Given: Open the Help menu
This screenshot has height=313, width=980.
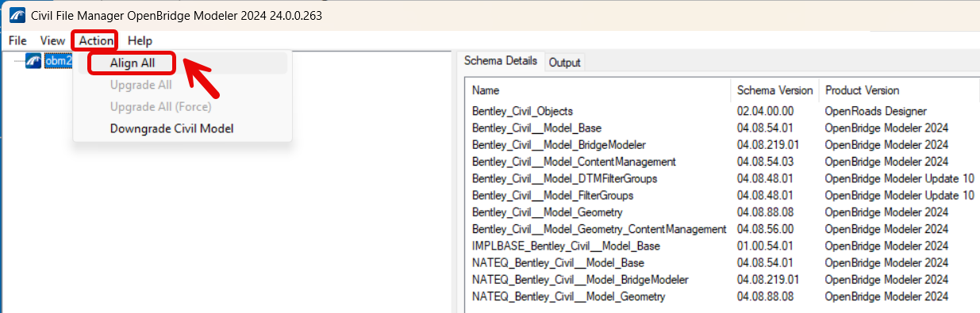Looking at the screenshot, I should 140,40.
